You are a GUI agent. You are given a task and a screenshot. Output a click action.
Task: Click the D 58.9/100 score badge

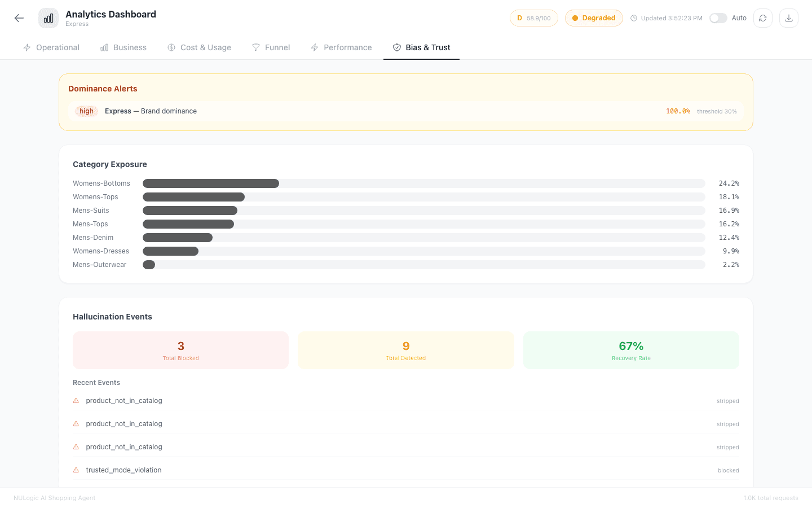tap(533, 17)
